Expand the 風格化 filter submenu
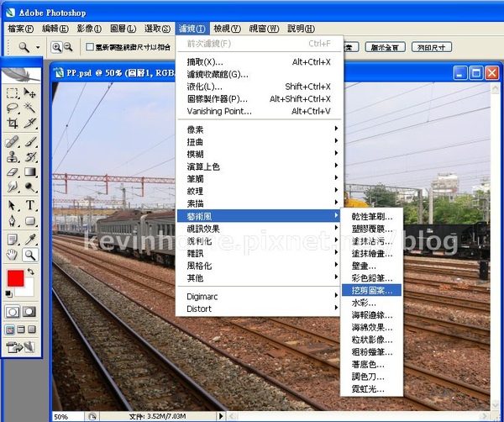 [x=259, y=266]
